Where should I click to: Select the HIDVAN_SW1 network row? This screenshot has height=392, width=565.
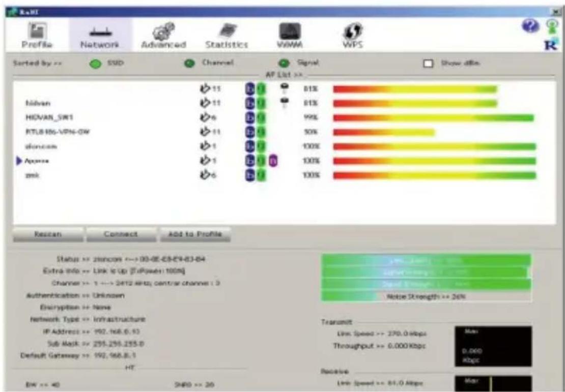[283, 118]
